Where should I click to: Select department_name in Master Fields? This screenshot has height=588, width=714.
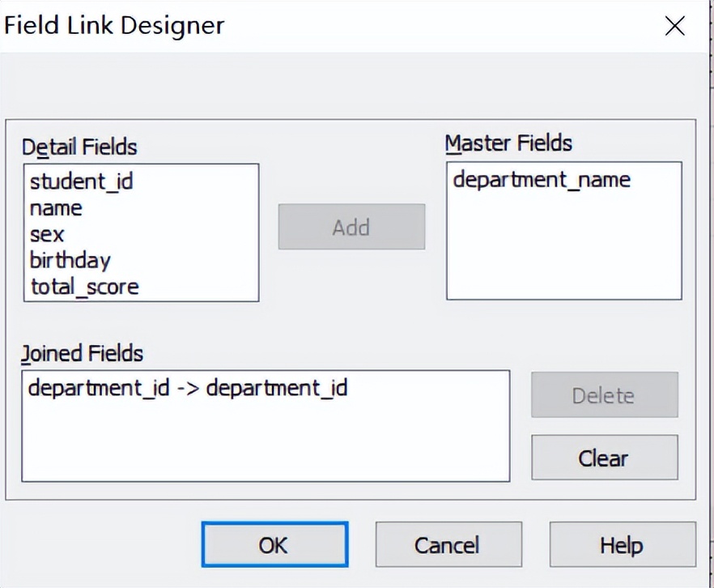(542, 179)
